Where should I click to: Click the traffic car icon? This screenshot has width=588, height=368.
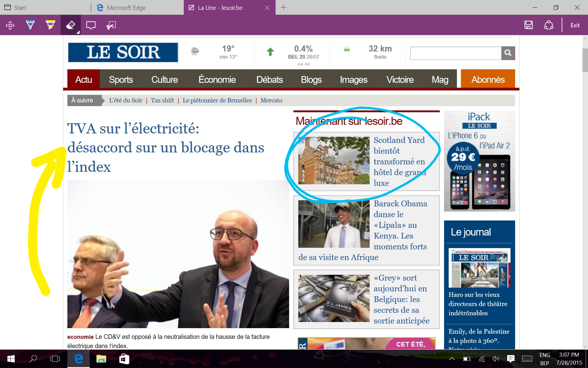tap(347, 49)
